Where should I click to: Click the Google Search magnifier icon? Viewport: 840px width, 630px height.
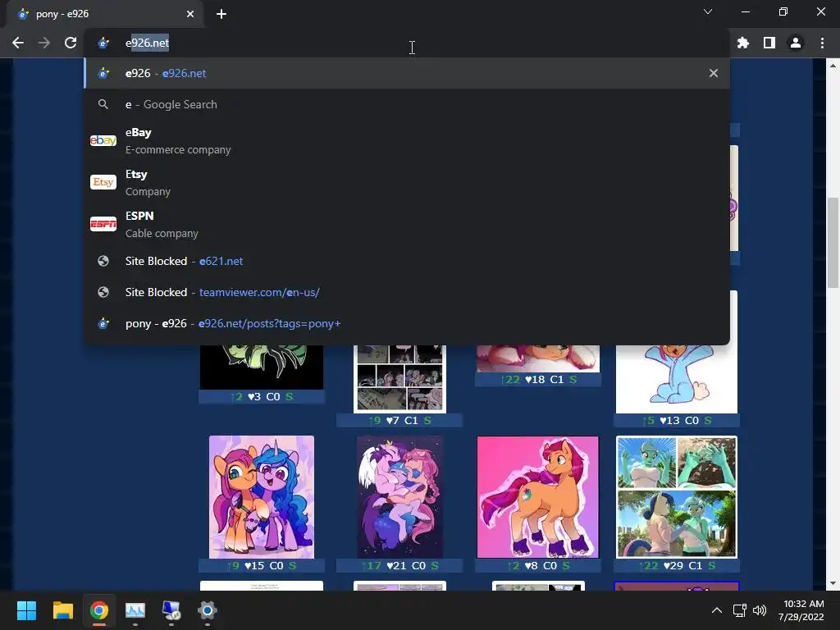(103, 104)
